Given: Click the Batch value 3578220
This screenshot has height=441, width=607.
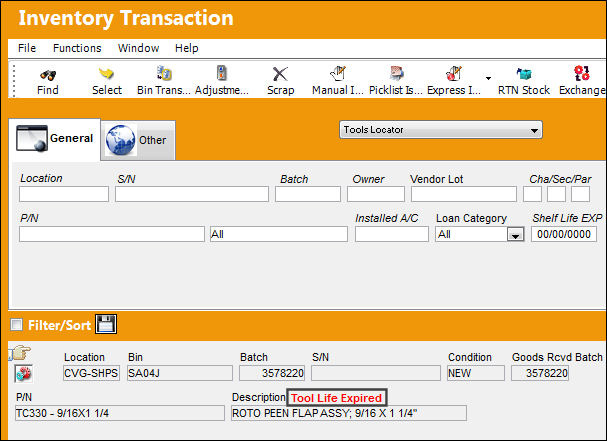Looking at the screenshot, I should pyautogui.click(x=272, y=373).
